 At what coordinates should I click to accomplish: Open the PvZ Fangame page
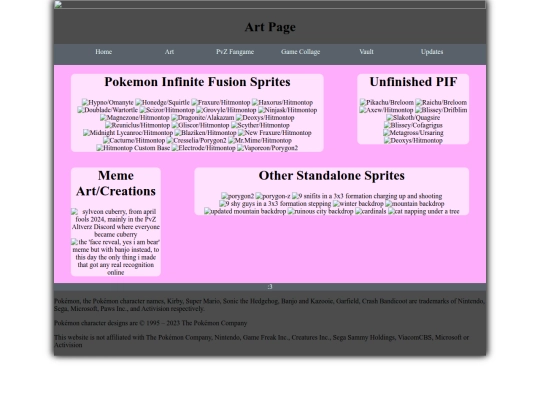pyautogui.click(x=235, y=52)
